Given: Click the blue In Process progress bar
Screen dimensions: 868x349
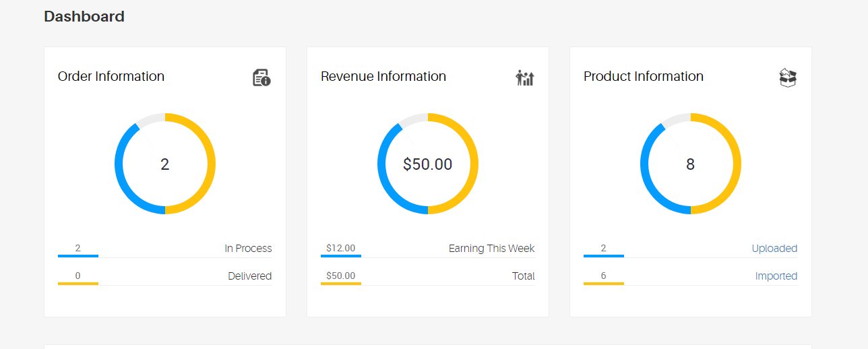Looking at the screenshot, I should pos(78,256).
